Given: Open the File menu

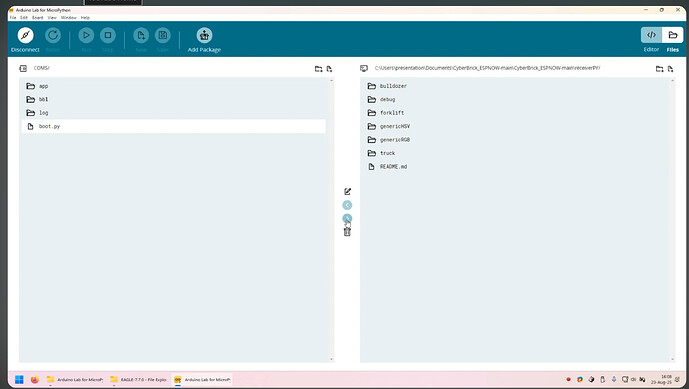Looking at the screenshot, I should coord(13,18).
